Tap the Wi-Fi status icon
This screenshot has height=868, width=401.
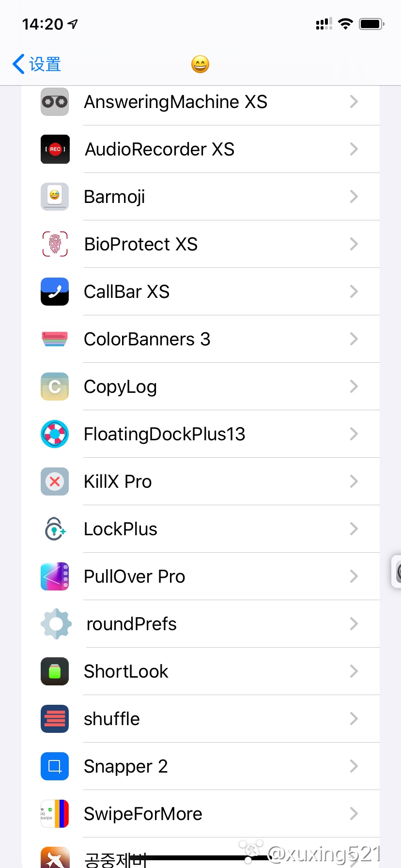pyautogui.click(x=345, y=24)
